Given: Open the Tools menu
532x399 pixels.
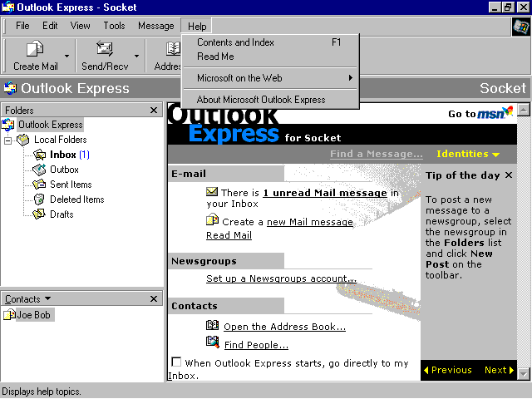Looking at the screenshot, I should [x=114, y=26].
